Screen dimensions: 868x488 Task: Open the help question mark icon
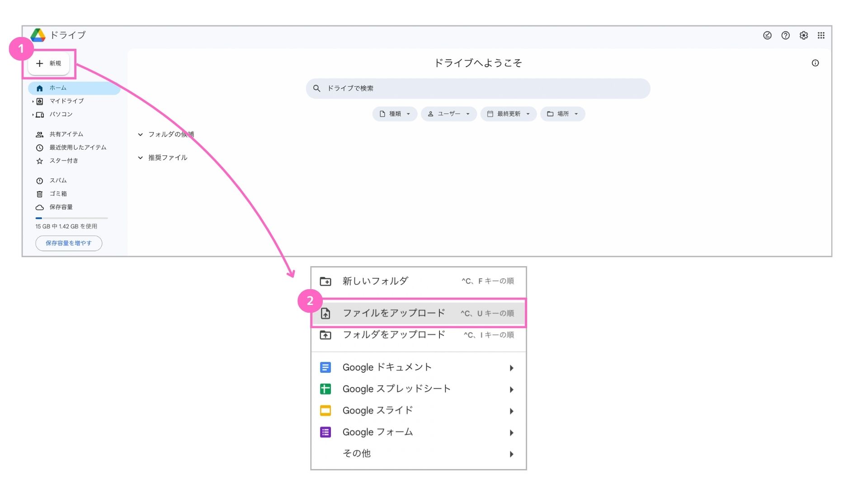(x=786, y=35)
